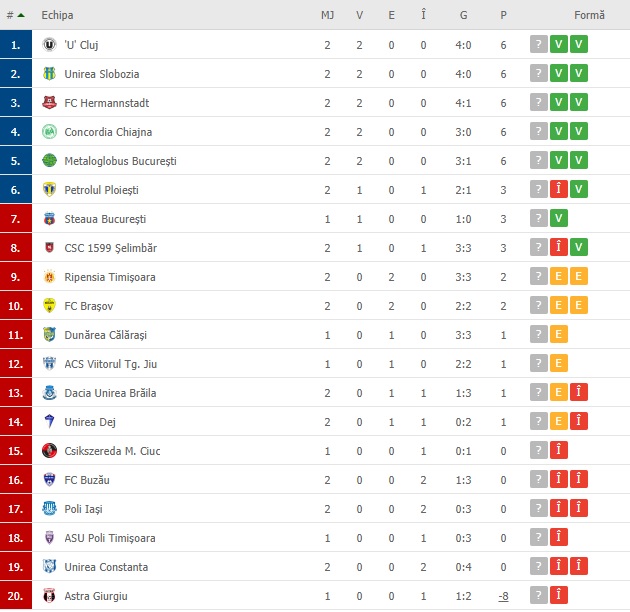Click the Echipa column header

click(x=57, y=15)
